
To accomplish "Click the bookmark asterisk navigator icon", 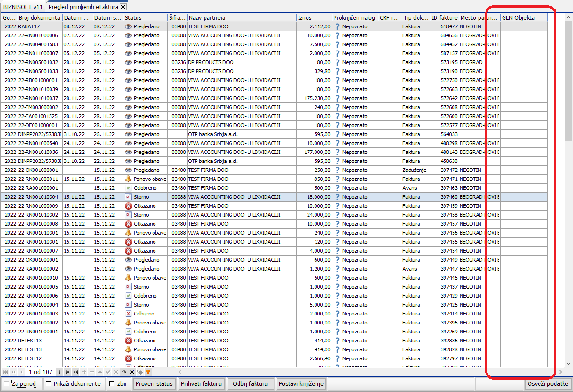I will (x=132, y=372).
